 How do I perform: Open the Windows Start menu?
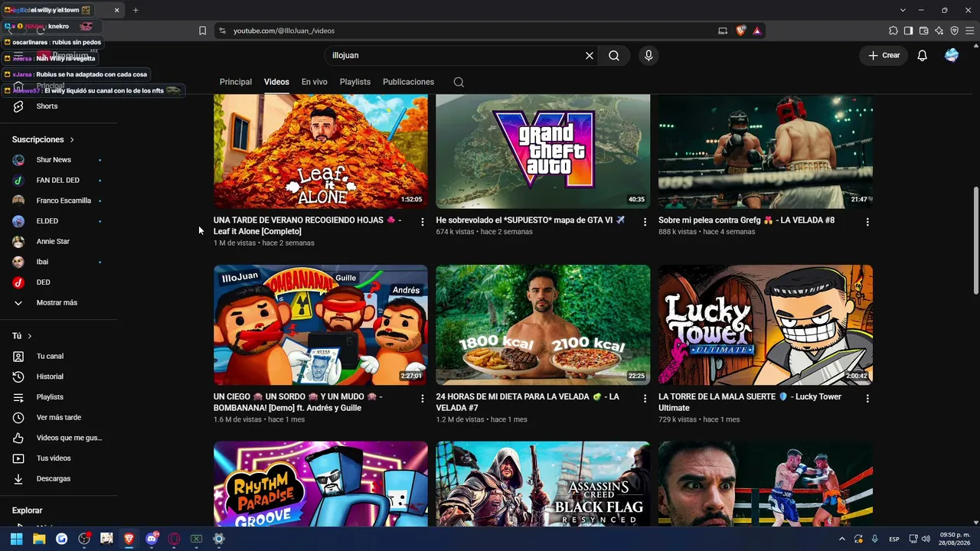point(16,539)
